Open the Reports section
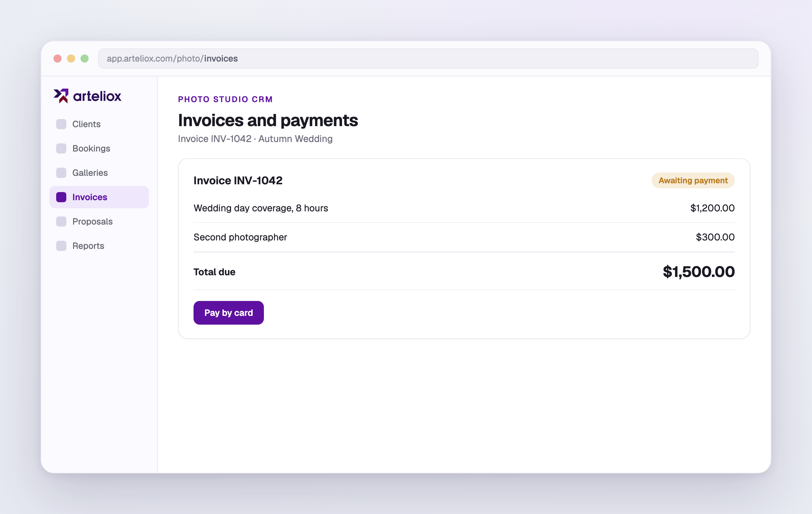812x514 pixels. click(x=99, y=246)
